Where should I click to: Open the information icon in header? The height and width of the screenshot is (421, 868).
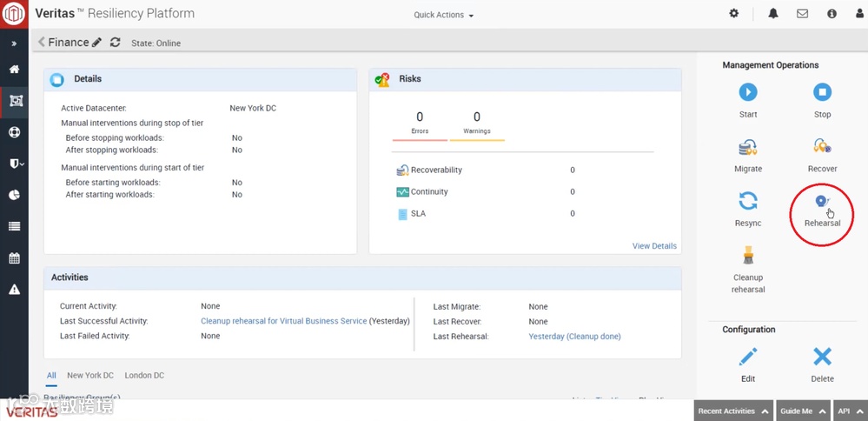click(x=832, y=14)
